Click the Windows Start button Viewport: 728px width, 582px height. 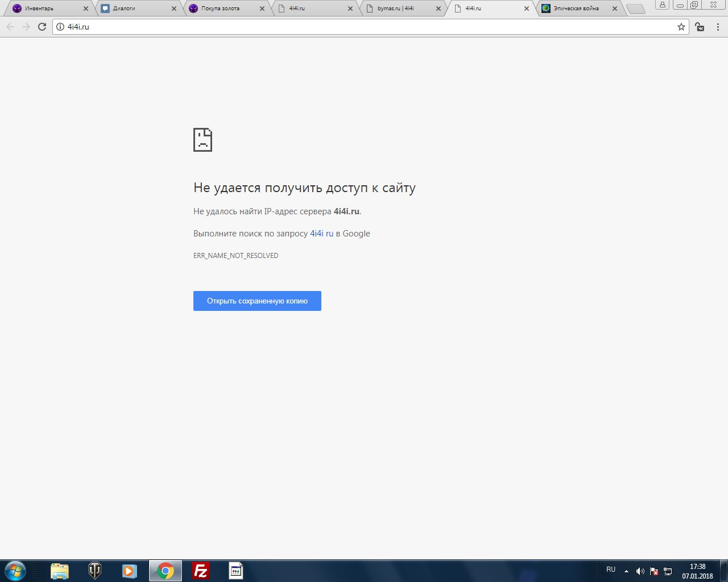pos(15,571)
